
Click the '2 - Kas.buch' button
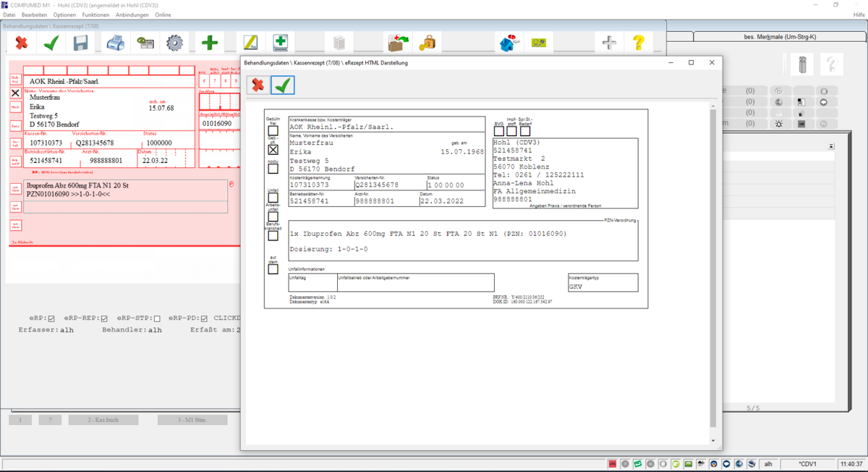pyautogui.click(x=103, y=420)
